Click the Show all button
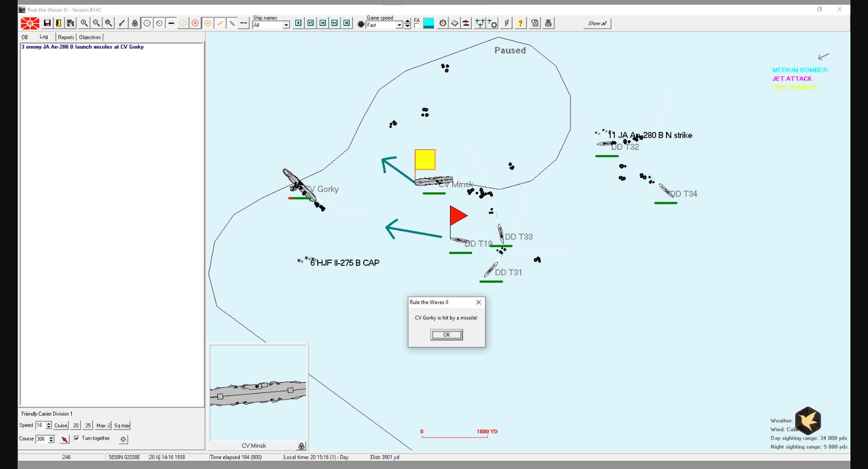 [597, 23]
